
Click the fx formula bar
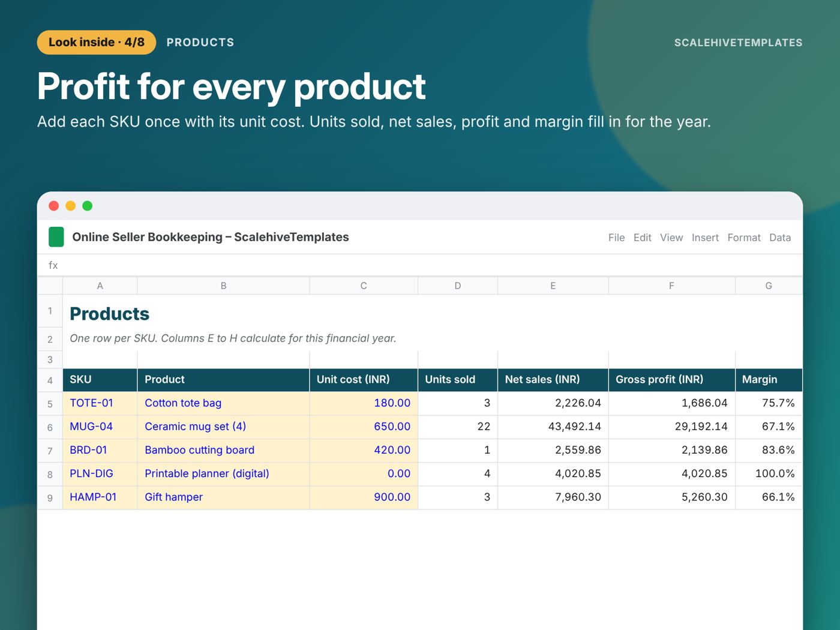[x=420, y=265]
